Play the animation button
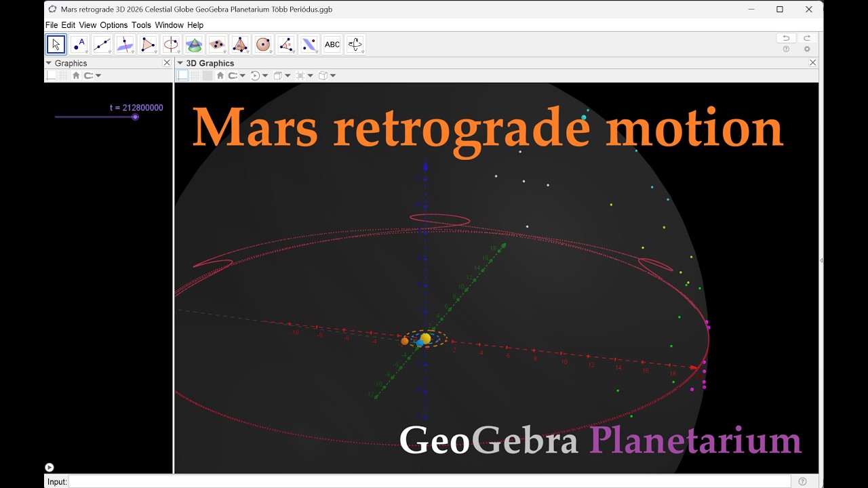Viewport: 868px width, 488px height. tap(50, 468)
